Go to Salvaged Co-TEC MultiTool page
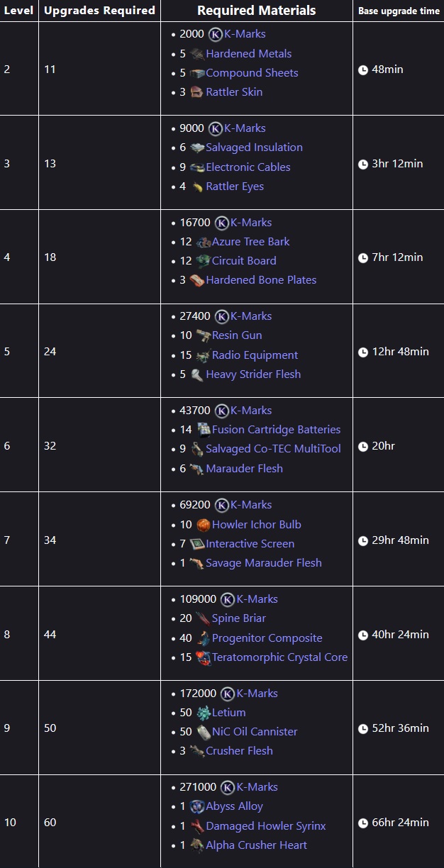Screen dimensions: 444x868 click(273, 449)
